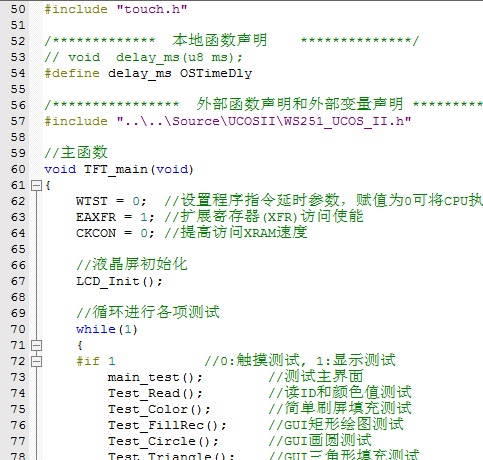Click the LCD_Init(); call
483x460 pixels.
[119, 281]
